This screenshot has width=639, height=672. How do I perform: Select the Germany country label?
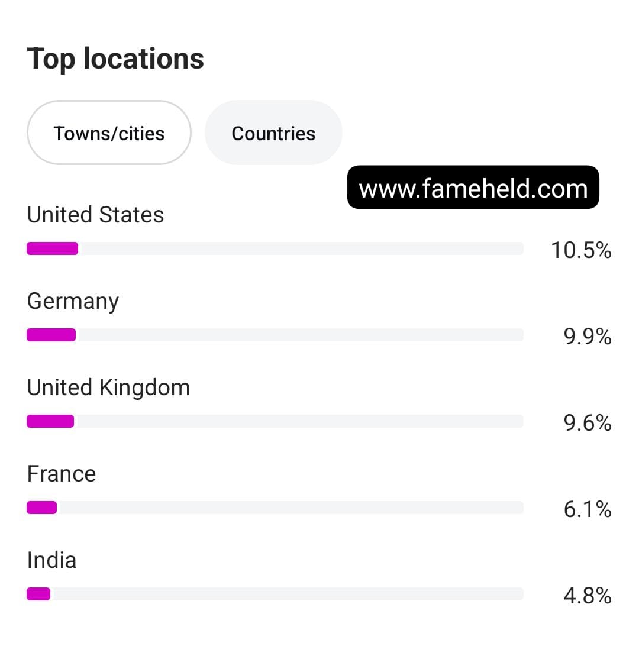tap(73, 301)
